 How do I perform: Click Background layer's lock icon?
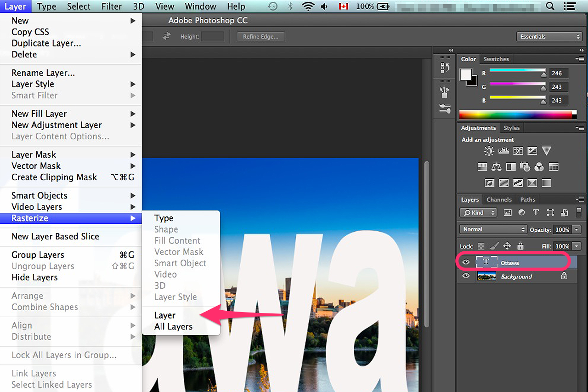pos(565,276)
